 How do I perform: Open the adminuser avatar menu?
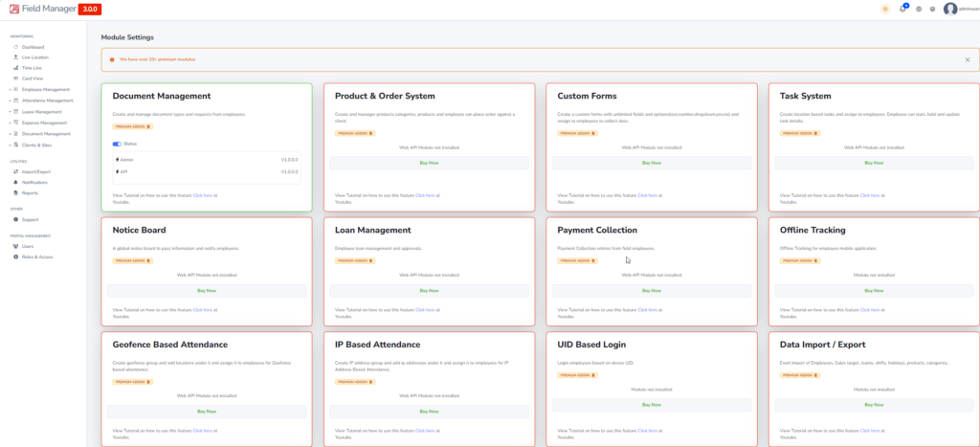click(950, 9)
